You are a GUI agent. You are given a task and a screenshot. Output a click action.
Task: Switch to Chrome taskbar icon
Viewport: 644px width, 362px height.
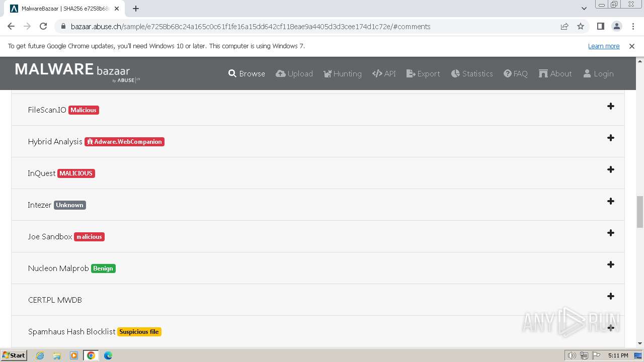coord(91,355)
